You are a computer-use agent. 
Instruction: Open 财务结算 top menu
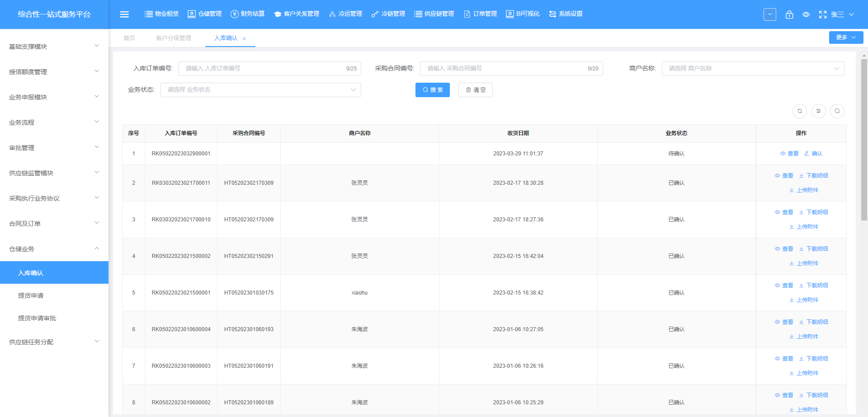pos(247,14)
